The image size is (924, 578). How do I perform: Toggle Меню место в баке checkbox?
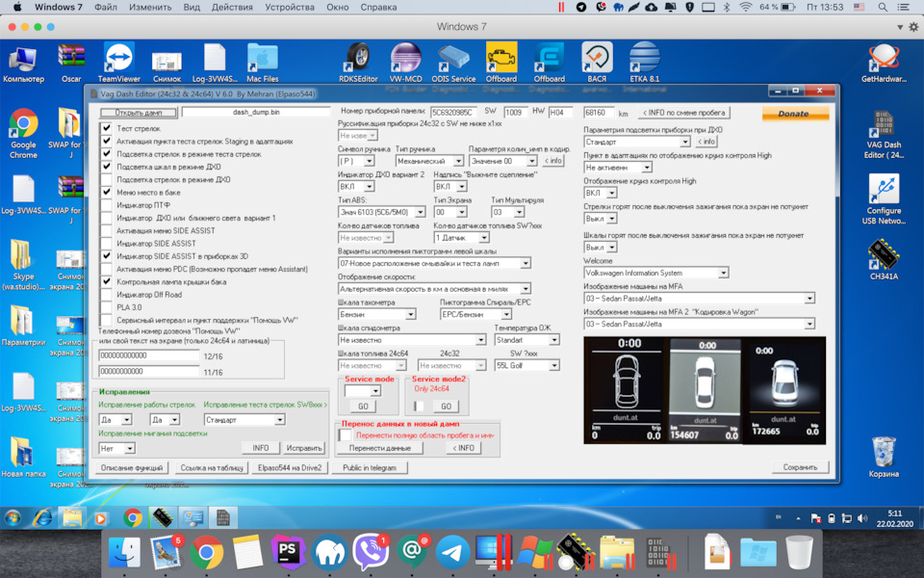click(106, 193)
